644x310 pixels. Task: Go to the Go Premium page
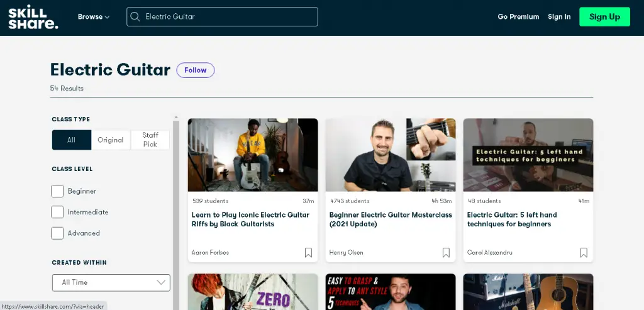pyautogui.click(x=518, y=17)
